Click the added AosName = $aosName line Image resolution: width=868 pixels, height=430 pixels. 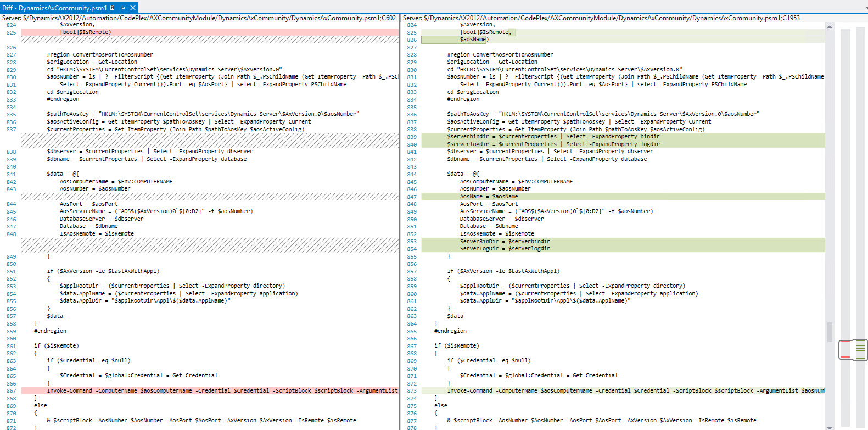[489, 196]
